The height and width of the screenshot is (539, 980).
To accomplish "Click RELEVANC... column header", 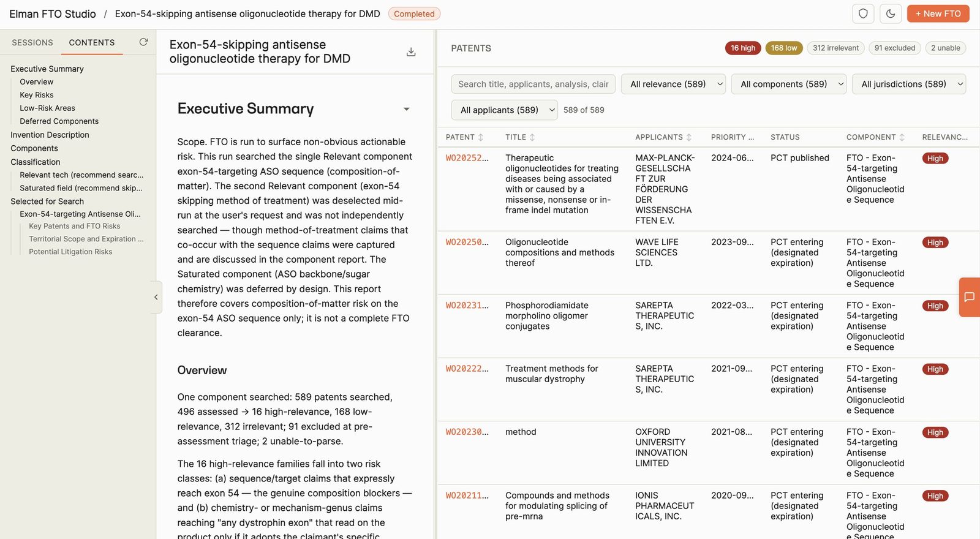I will (945, 137).
